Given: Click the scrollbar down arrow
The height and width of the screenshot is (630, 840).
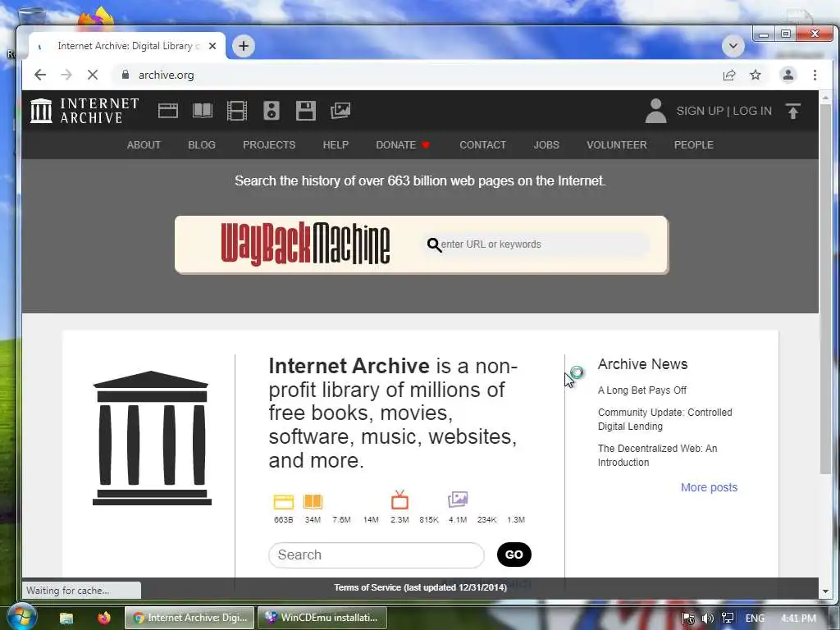Looking at the screenshot, I should click(825, 591).
